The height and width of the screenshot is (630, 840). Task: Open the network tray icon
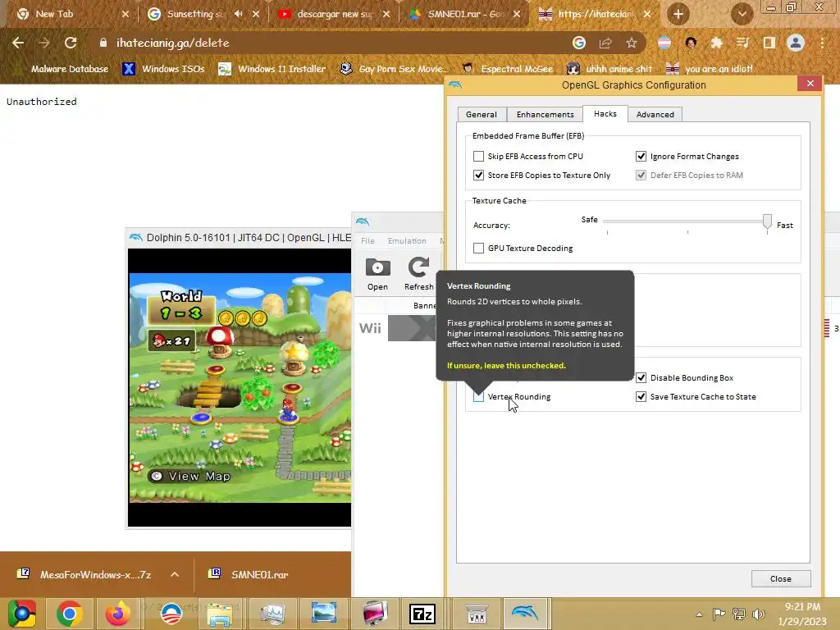[739, 614]
